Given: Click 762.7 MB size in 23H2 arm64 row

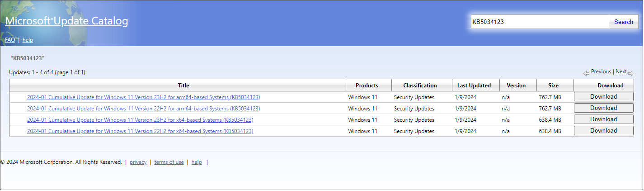Looking at the screenshot, I should pyautogui.click(x=550, y=97).
